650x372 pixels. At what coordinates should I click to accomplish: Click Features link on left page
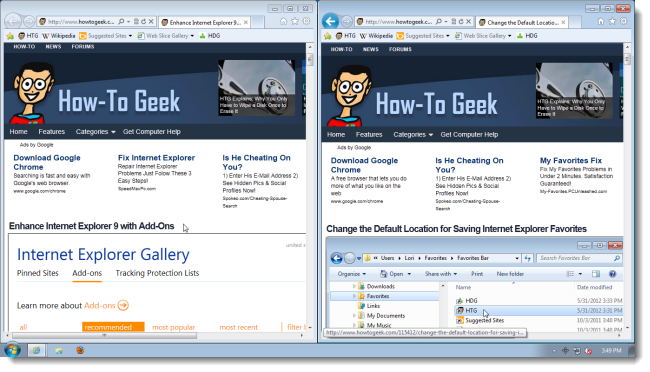[x=52, y=132]
